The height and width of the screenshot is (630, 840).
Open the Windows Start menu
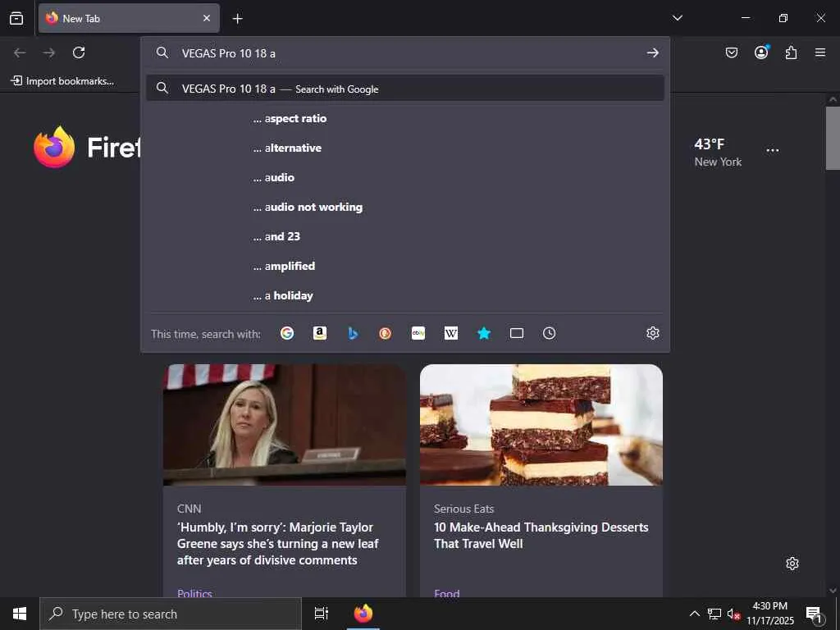[x=20, y=614]
